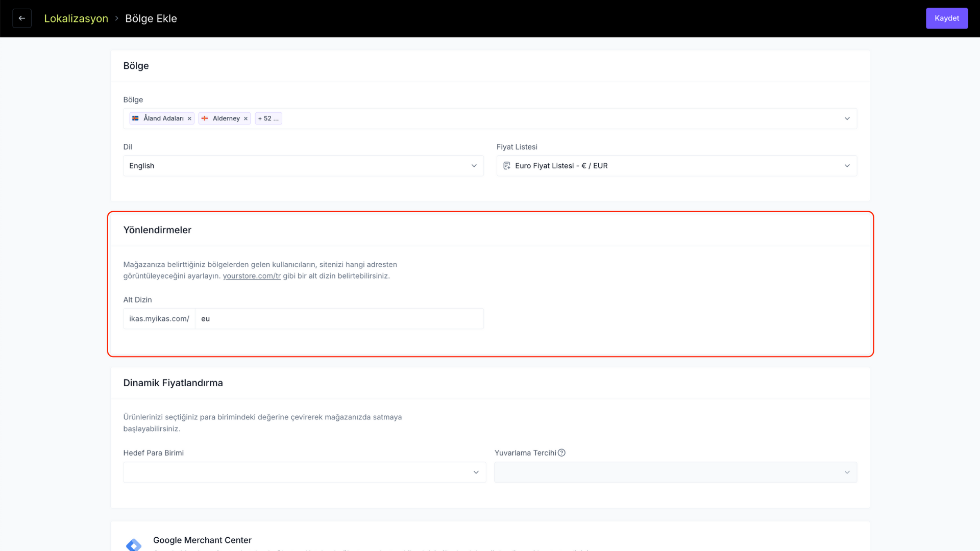Remove the Åland Adaları region tag

pyautogui.click(x=189, y=118)
